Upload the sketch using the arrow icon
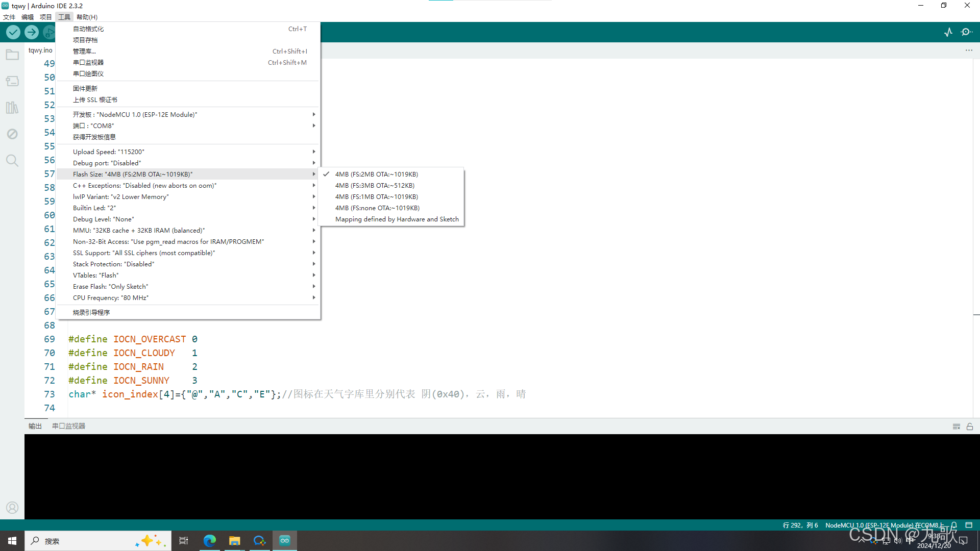Image resolution: width=980 pixels, height=551 pixels. pyautogui.click(x=31, y=32)
